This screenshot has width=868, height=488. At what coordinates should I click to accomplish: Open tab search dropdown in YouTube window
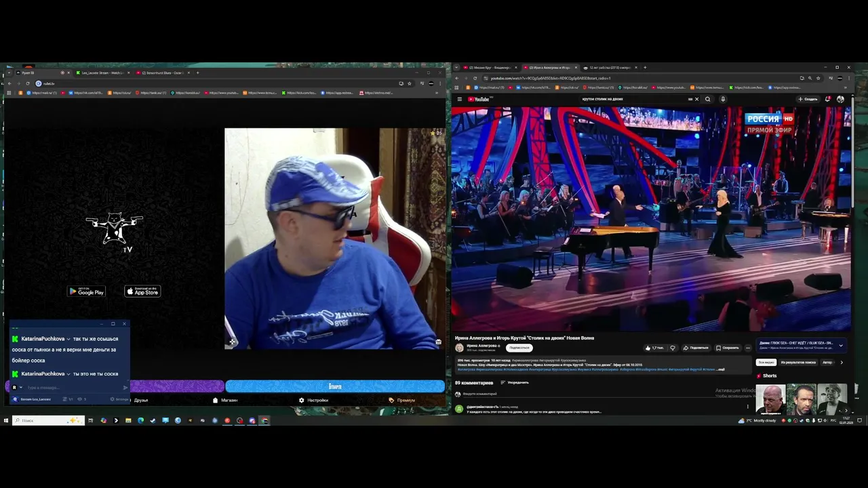[456, 67]
